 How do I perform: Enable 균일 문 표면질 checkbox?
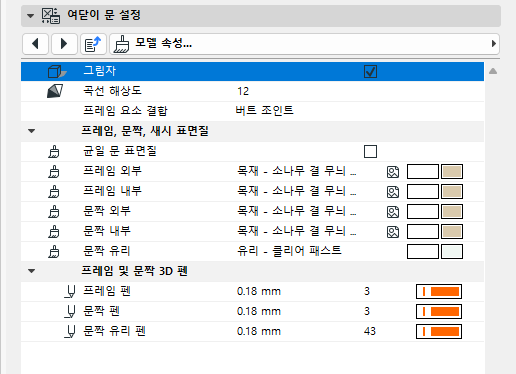tap(370, 151)
